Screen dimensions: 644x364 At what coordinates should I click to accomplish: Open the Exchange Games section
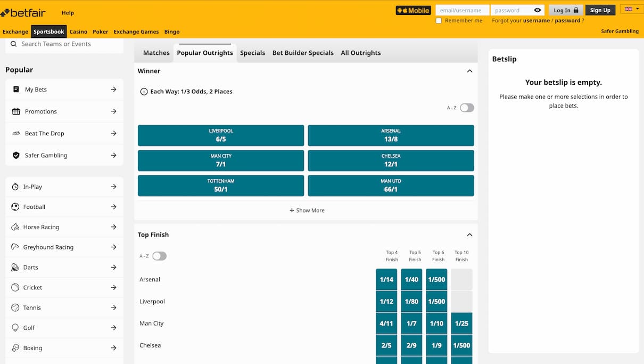pyautogui.click(x=136, y=32)
